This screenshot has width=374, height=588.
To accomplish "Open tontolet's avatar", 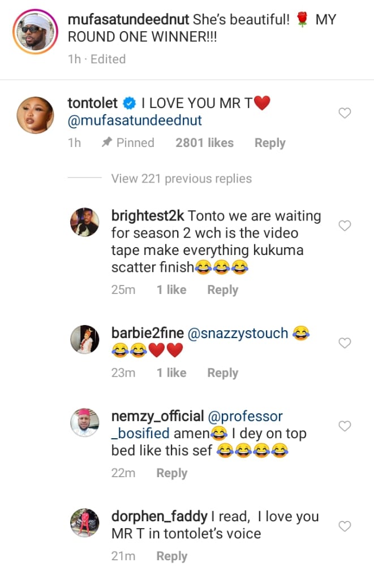I will [x=34, y=114].
